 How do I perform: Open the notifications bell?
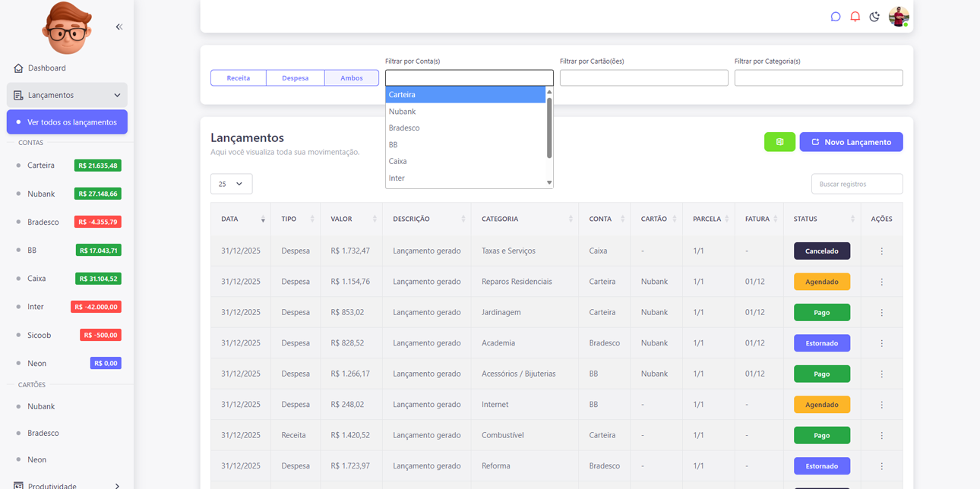(855, 17)
